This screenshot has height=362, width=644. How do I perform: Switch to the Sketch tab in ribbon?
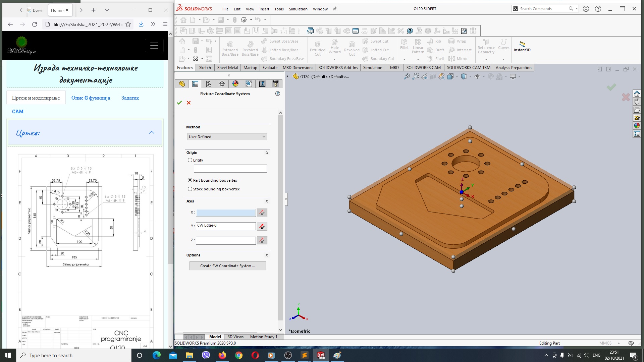204,67
